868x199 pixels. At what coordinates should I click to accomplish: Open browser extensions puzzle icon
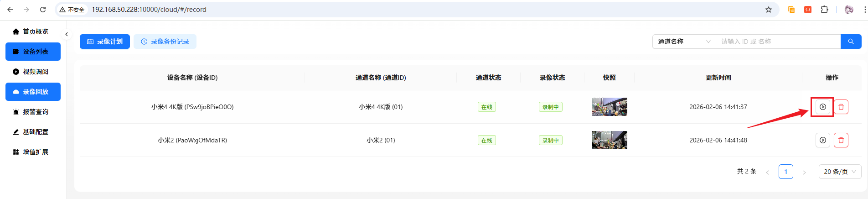click(824, 10)
